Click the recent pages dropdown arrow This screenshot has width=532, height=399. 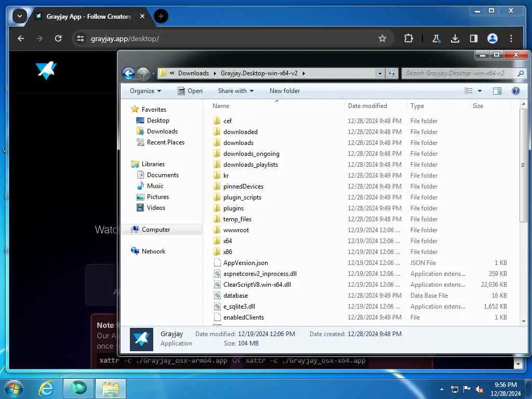153,73
